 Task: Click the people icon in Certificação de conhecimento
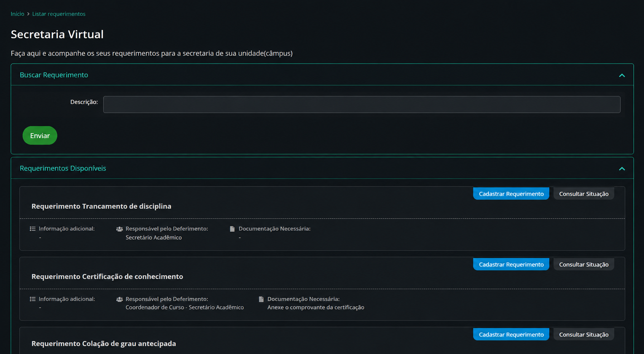pyautogui.click(x=120, y=300)
